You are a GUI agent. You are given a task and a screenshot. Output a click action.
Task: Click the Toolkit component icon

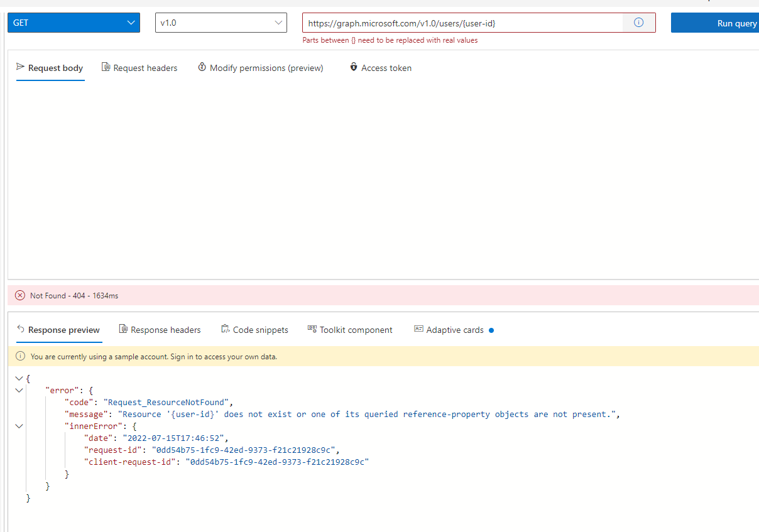coord(312,329)
